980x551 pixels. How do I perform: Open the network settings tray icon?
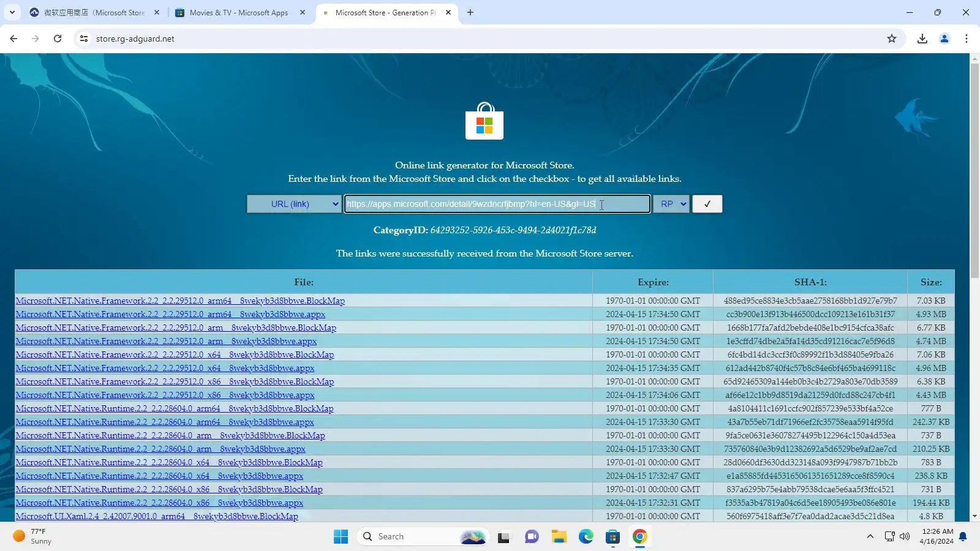(890, 537)
